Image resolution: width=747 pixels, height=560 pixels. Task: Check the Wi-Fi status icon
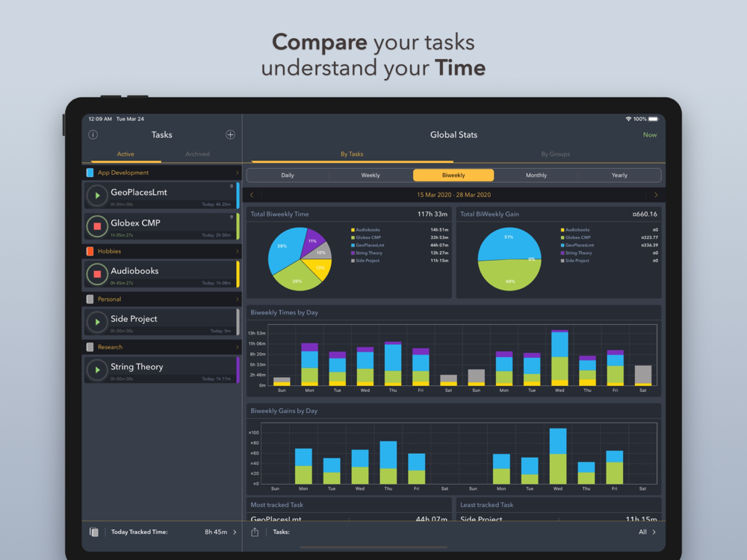click(628, 119)
